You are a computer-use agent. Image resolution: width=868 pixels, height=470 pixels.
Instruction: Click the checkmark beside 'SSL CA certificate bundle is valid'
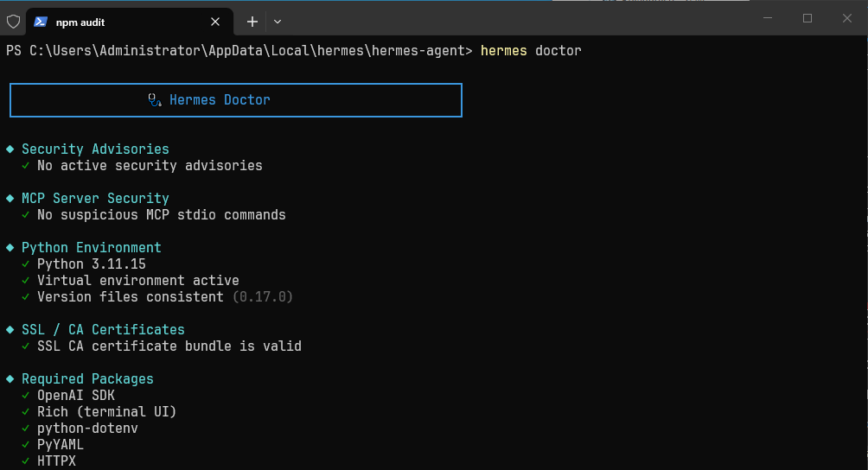pyautogui.click(x=25, y=346)
